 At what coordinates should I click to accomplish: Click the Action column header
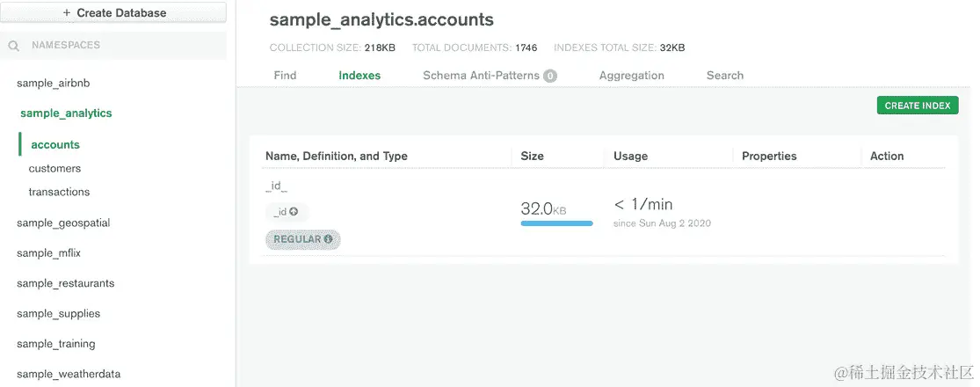pyautogui.click(x=886, y=157)
